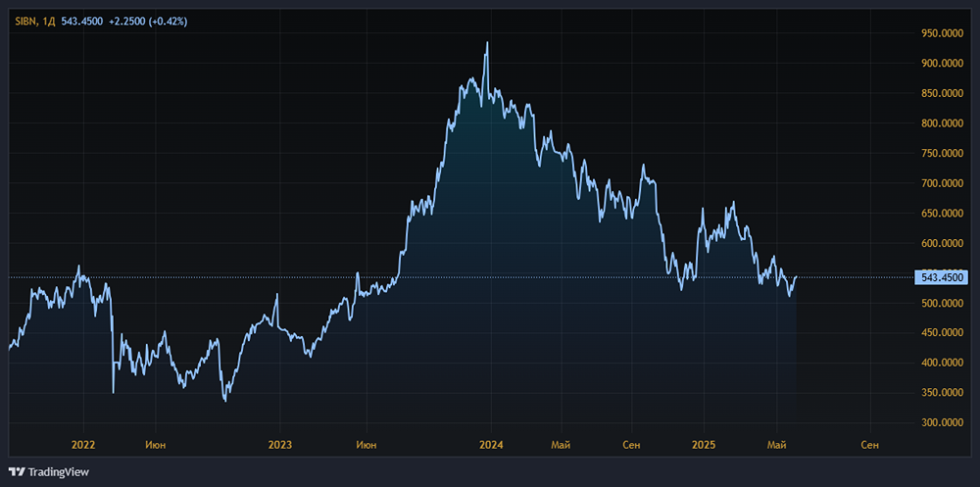
Task: Click the current price tag 543.4500
Action: pos(941,277)
